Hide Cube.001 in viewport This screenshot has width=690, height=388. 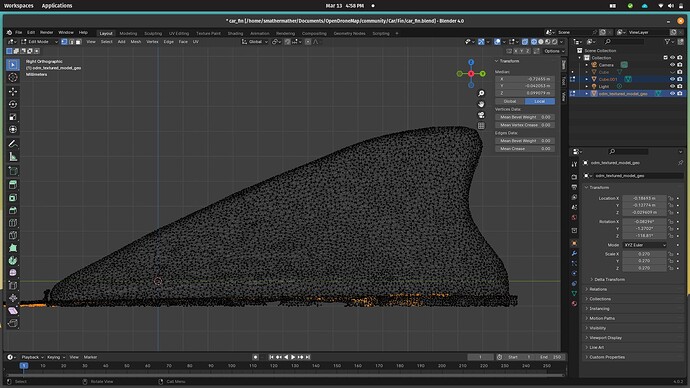pyautogui.click(x=672, y=79)
